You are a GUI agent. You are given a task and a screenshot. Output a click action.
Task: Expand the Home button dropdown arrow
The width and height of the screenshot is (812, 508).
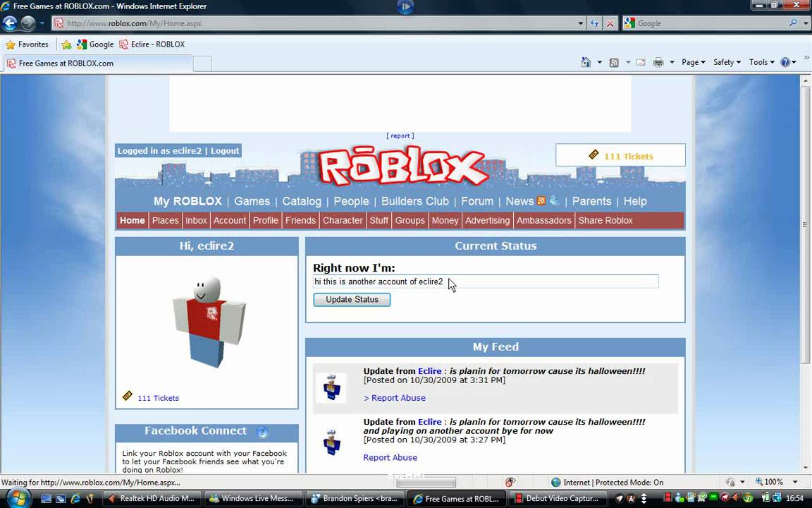pyautogui.click(x=600, y=62)
